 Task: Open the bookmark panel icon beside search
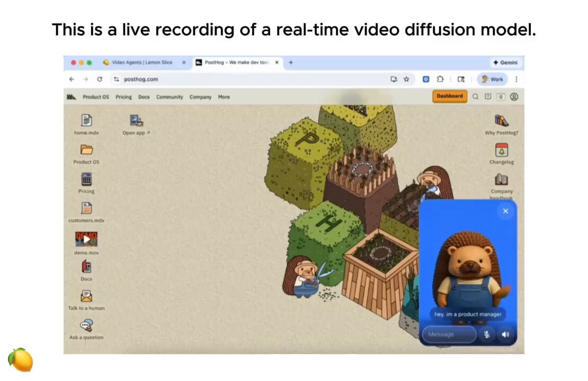pos(488,97)
